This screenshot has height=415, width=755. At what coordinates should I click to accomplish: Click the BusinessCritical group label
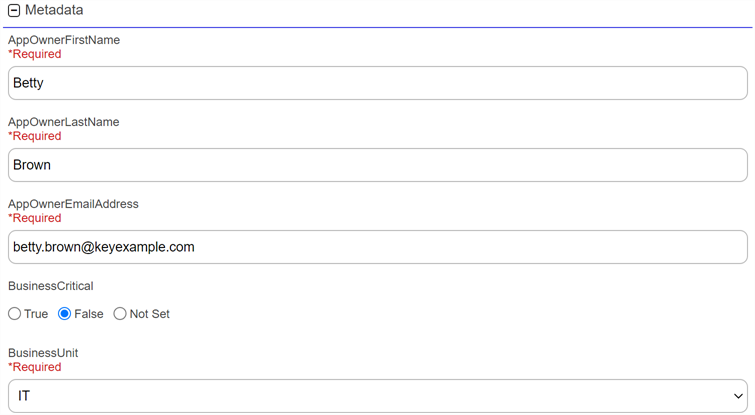[x=50, y=286]
